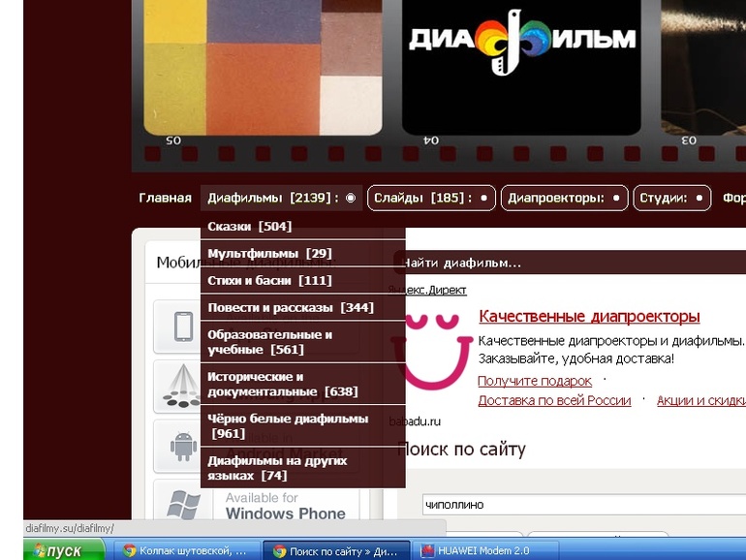
Task: Switch to Колпак шутовской Chrome taskbar window
Action: 186,551
